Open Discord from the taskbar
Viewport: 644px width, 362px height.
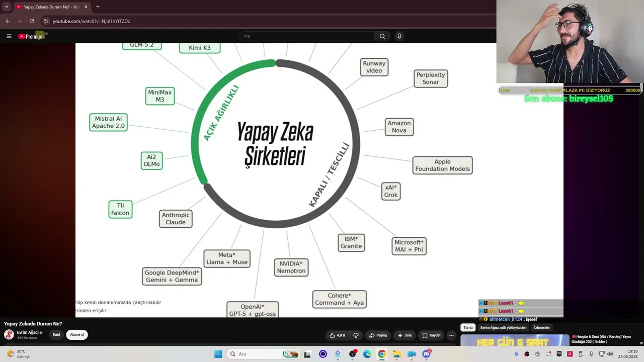tap(426, 354)
